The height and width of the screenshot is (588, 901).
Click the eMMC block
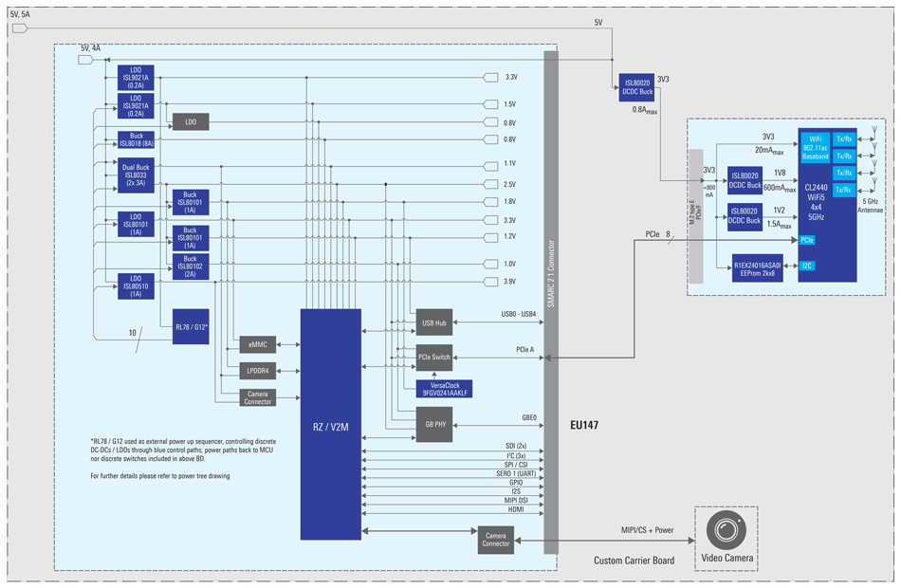[257, 345]
